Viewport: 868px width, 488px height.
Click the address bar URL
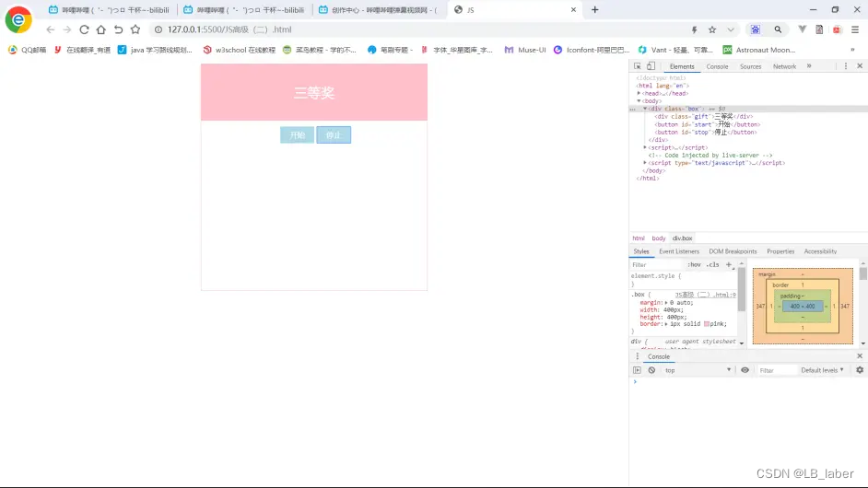[x=229, y=29]
